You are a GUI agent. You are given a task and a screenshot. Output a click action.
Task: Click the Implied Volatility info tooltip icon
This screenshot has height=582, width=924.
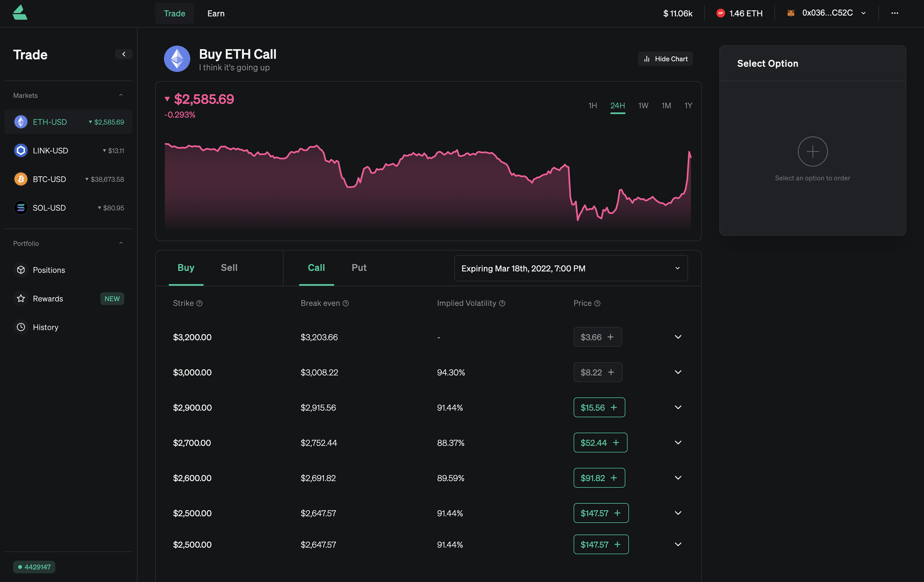(503, 303)
